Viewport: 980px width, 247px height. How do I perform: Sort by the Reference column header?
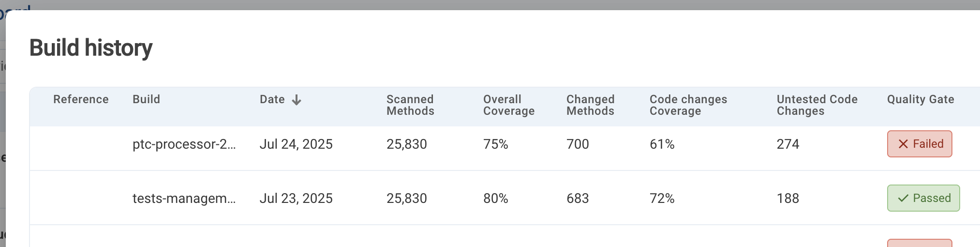(81, 99)
